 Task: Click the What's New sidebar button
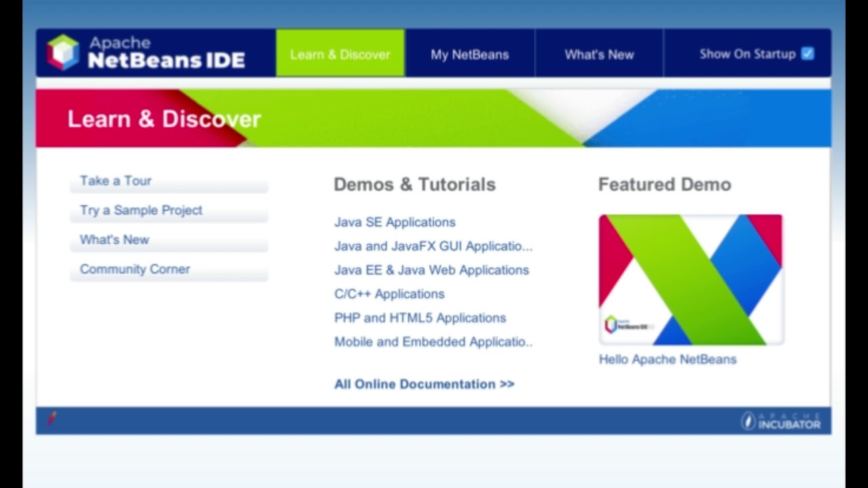tap(169, 240)
